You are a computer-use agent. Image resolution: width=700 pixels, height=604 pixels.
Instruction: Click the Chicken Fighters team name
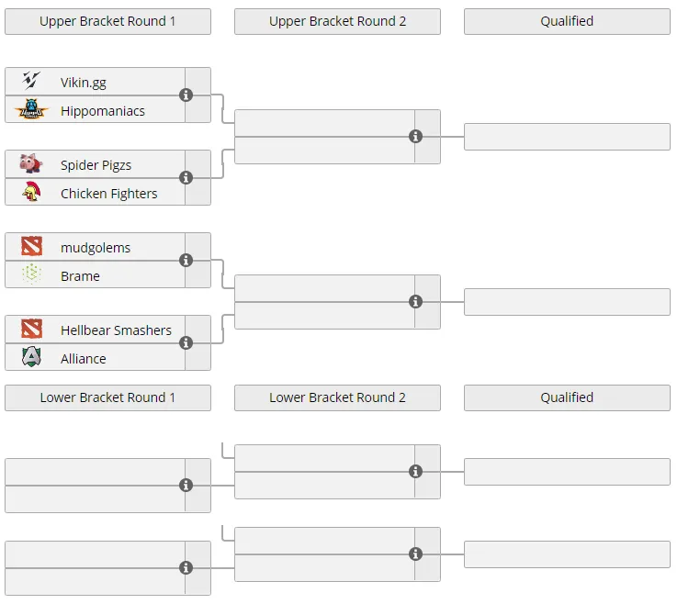click(109, 194)
